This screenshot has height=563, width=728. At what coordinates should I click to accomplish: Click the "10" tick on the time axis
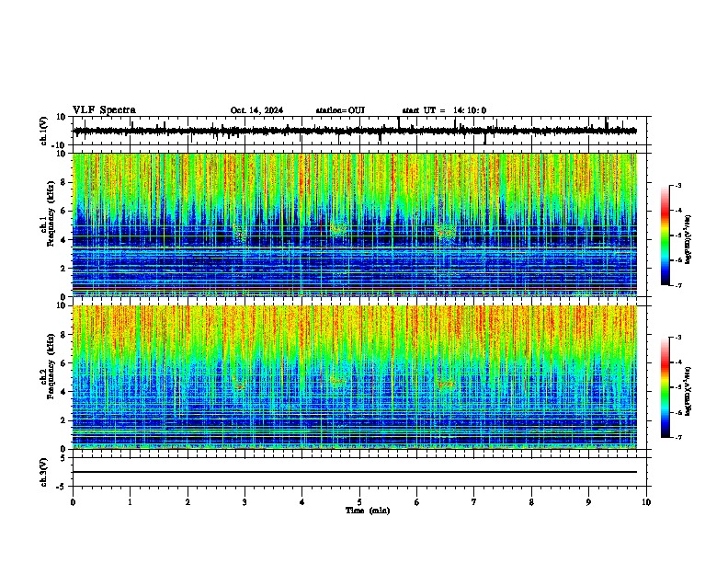point(646,502)
